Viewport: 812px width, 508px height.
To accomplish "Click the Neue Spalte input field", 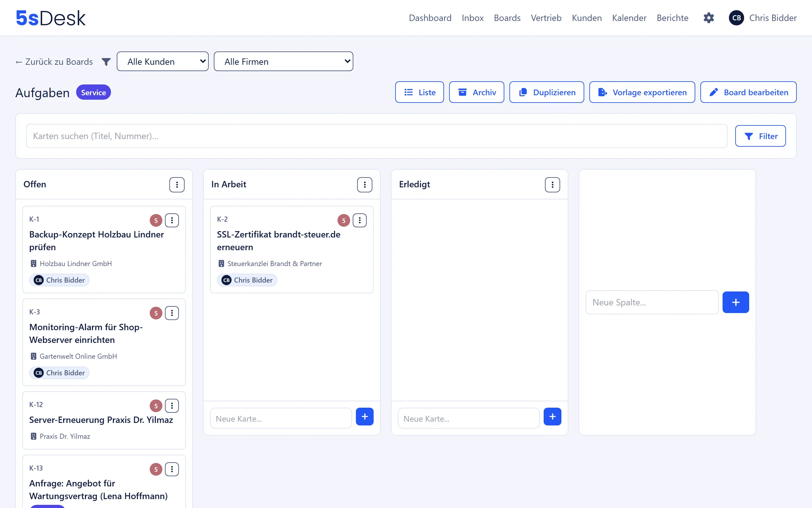I will point(652,302).
